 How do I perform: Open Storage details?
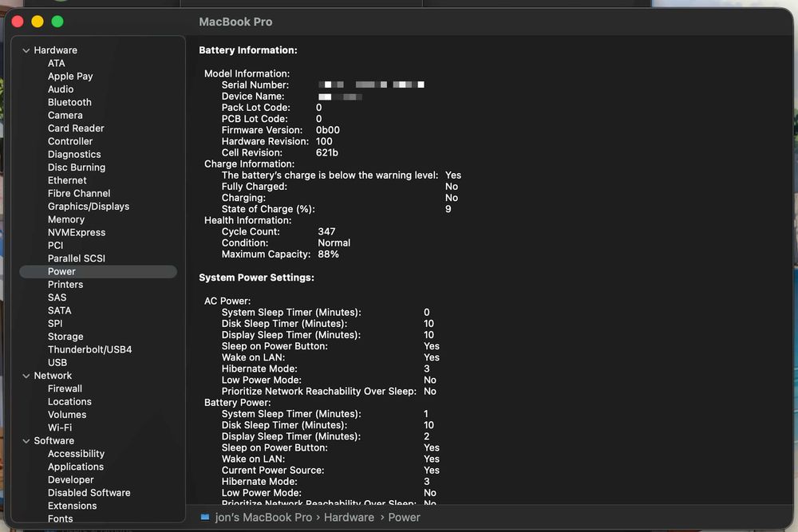tap(65, 337)
